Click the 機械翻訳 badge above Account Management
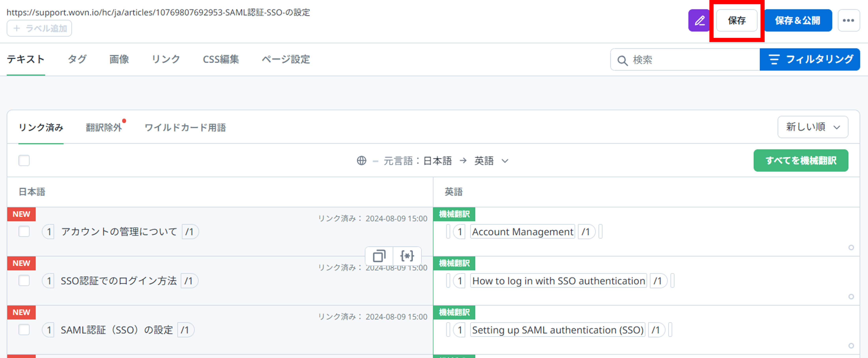 [454, 214]
